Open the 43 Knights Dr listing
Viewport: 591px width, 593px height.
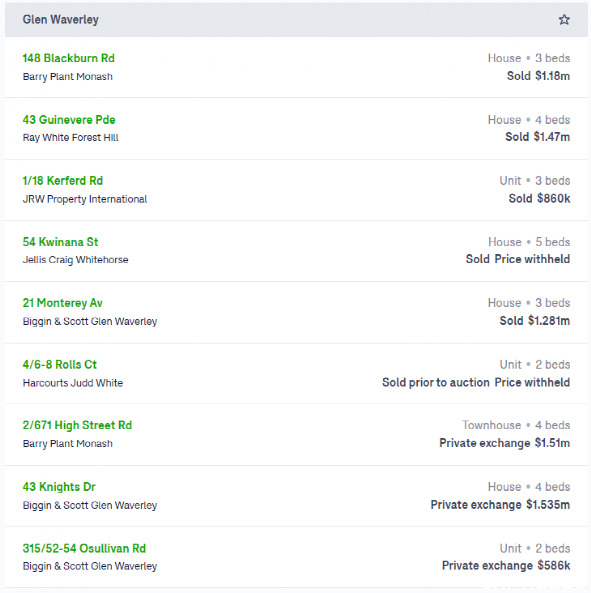[59, 487]
